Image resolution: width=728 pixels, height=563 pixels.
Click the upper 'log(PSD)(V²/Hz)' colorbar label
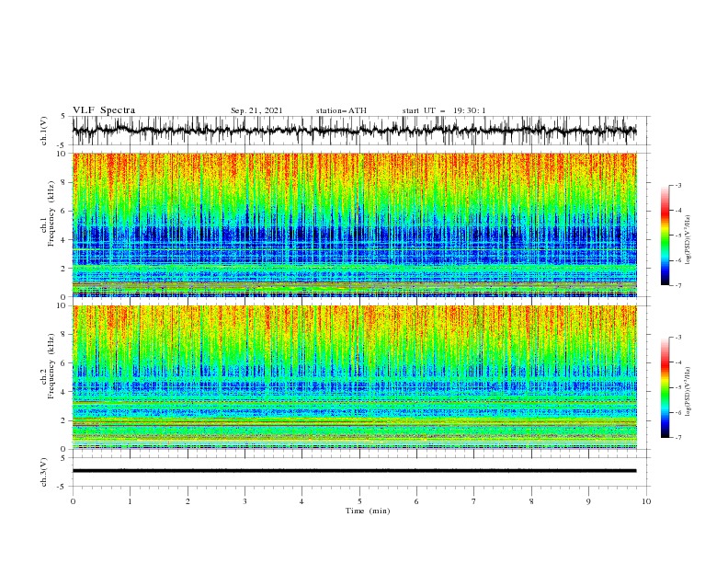[x=688, y=240]
